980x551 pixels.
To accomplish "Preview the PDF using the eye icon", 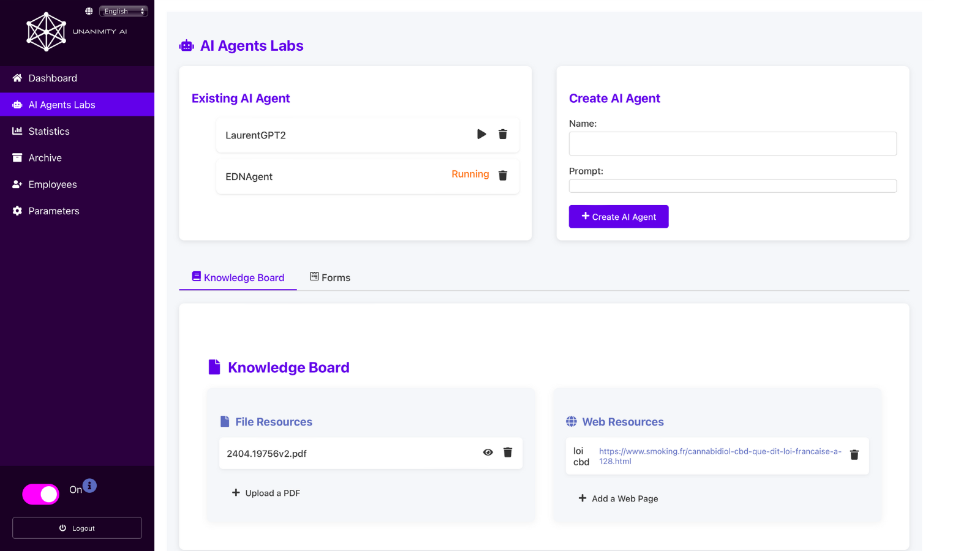I will [488, 452].
